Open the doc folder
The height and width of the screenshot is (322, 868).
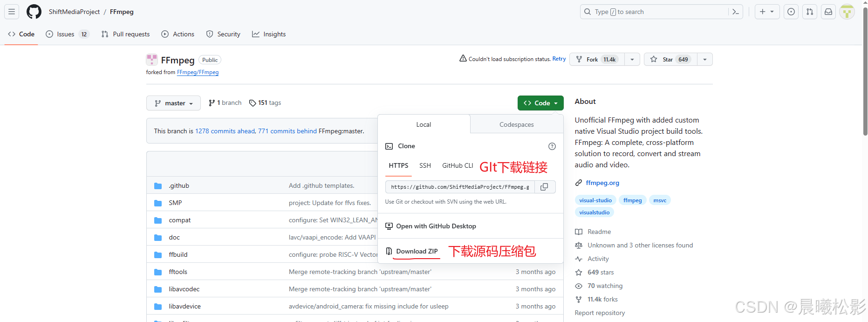click(174, 237)
